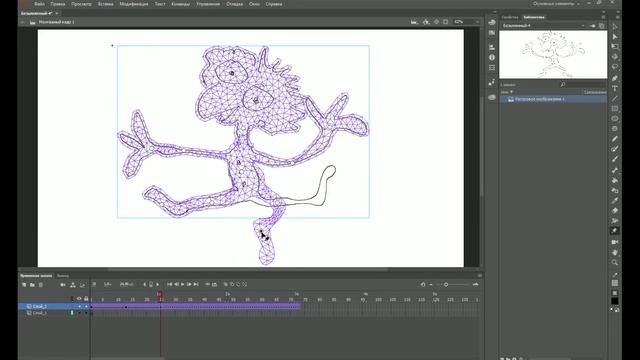Click the Edit Symbols icon above stage
The width and height of the screenshot is (640, 360).
[426, 22]
